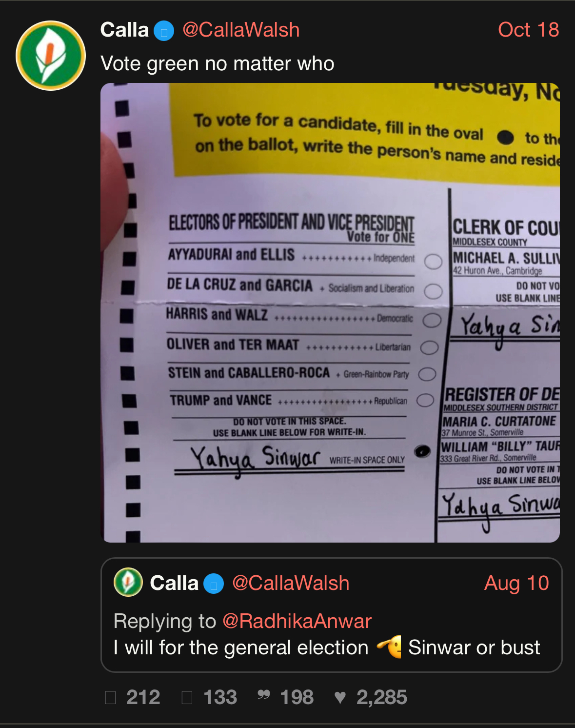Open the ballot photo attachment
Screen dimensions: 575x728
[330, 313]
